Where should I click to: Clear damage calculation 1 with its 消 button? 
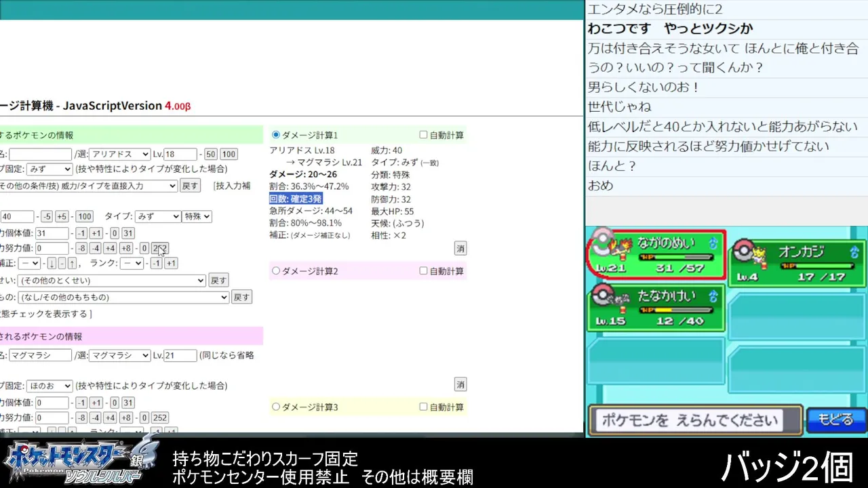(x=460, y=249)
